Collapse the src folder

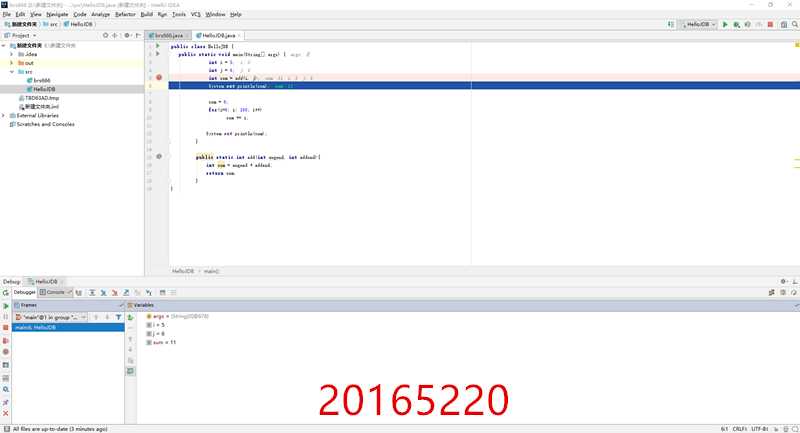click(12, 72)
